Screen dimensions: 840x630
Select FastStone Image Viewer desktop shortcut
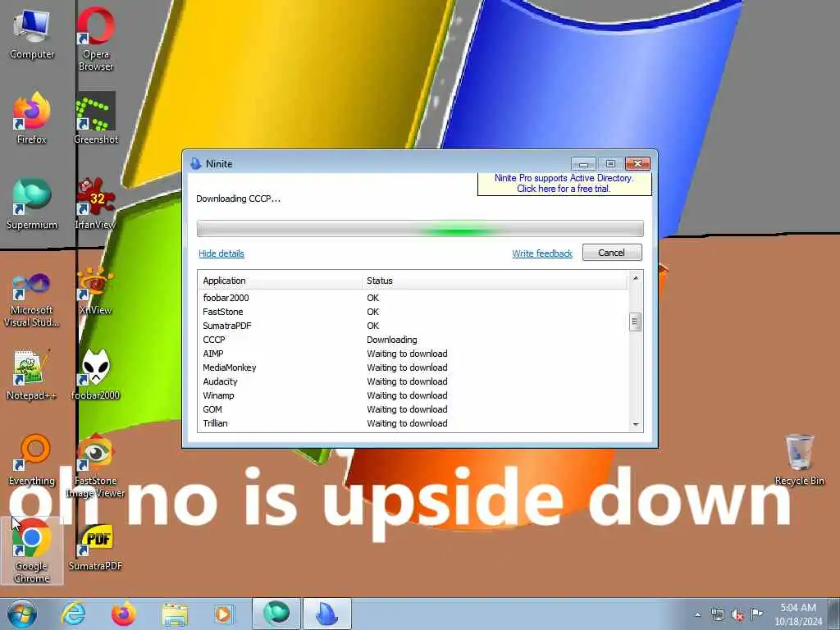tap(95, 466)
